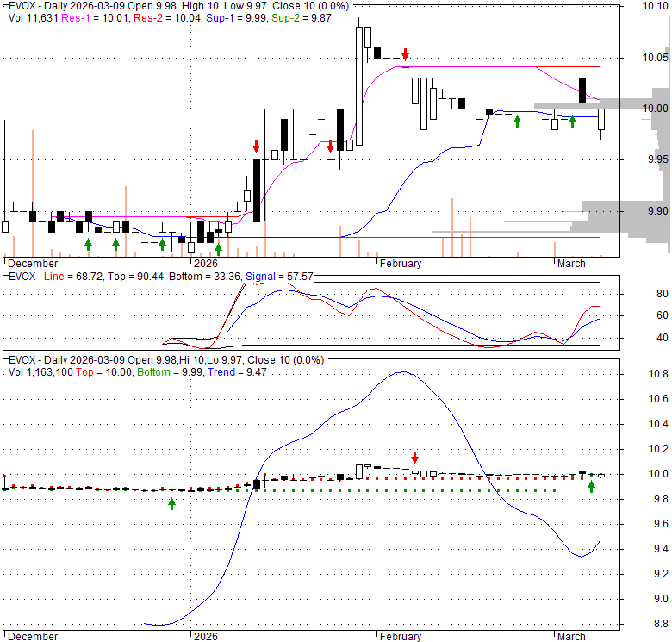The height and width of the screenshot is (642, 672).
Task: Click '2026' on the top chart's date axis
Action: click(206, 264)
